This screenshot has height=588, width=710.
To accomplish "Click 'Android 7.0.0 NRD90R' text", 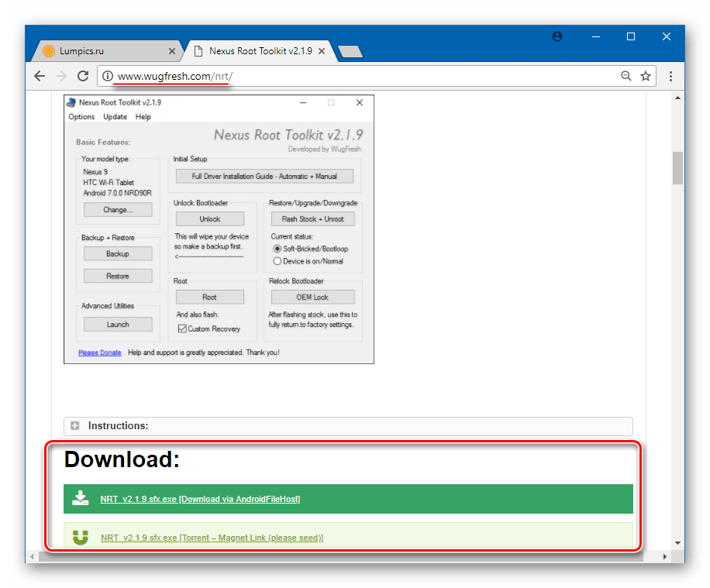I will click(x=117, y=193).
